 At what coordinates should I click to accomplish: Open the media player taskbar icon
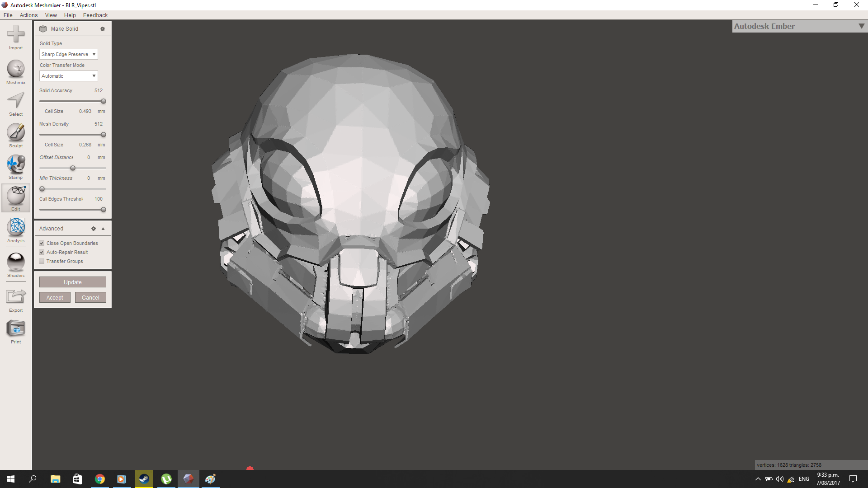tap(122, 479)
